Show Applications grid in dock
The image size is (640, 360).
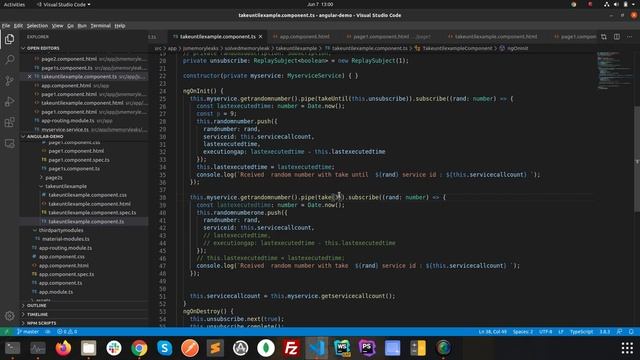[x=627, y=348]
